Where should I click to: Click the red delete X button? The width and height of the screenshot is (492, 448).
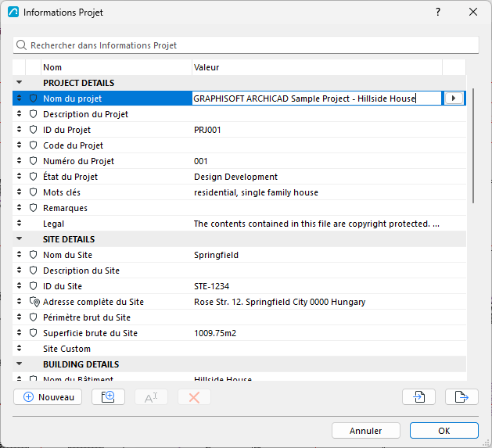tap(194, 397)
